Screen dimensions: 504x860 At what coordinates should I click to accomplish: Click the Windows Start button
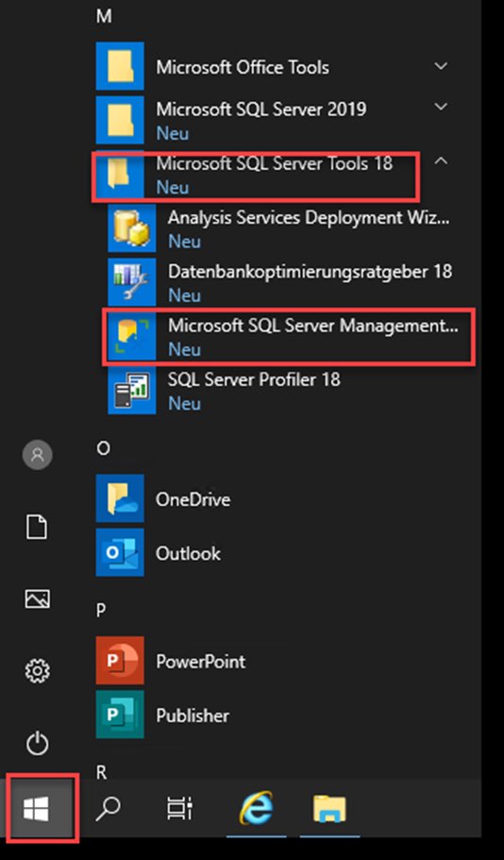click(38, 808)
